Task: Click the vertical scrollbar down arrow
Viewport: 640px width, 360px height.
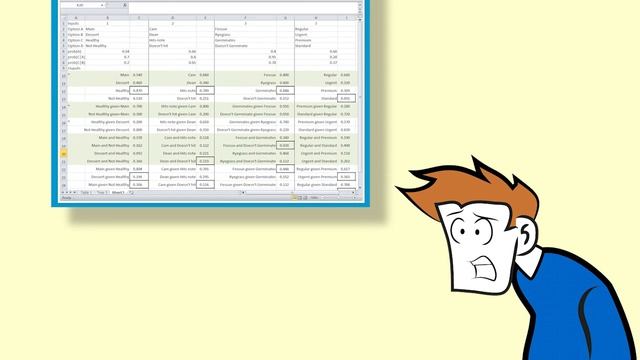Action: click(x=360, y=187)
